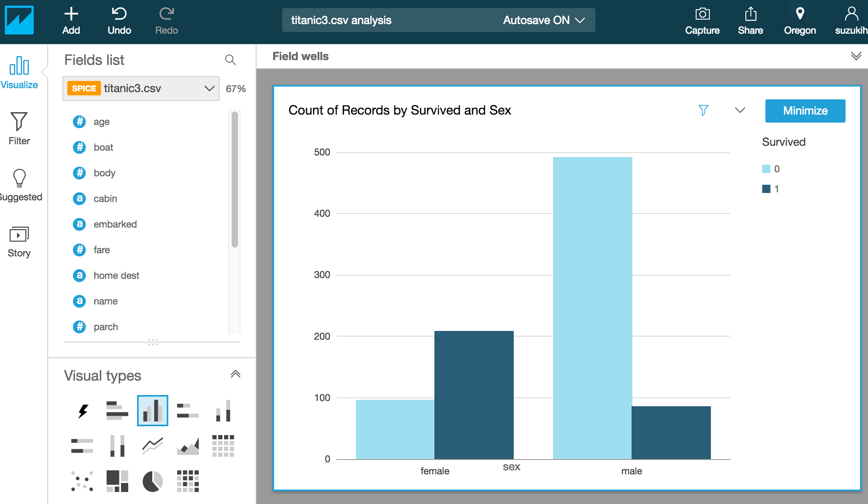Click the Survived 1 legend color swatch
Screen dimensions: 868x504
[x=766, y=189]
